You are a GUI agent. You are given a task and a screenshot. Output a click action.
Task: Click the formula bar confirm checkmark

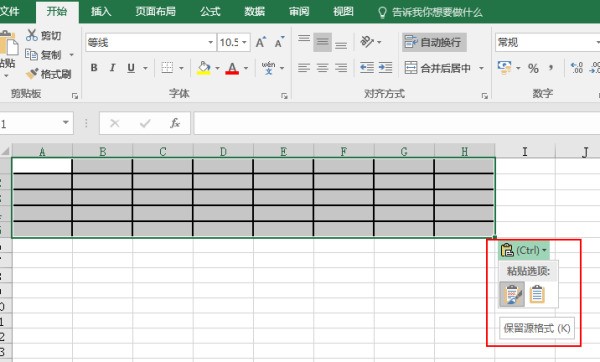pyautogui.click(x=145, y=123)
